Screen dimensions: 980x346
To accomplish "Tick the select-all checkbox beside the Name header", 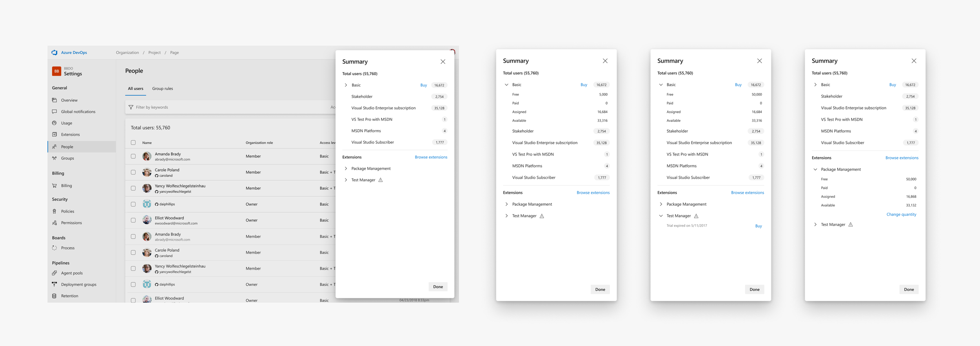I will (133, 143).
